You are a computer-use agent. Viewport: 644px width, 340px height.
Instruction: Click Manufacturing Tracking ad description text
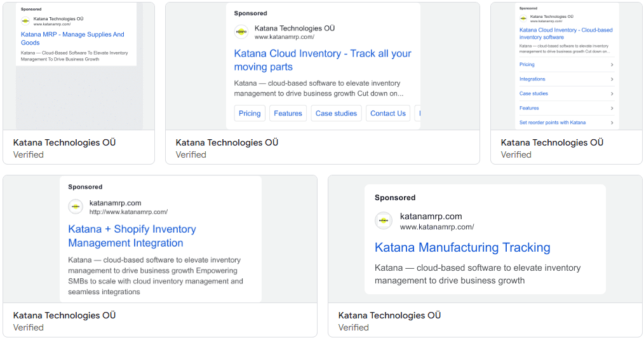(x=478, y=274)
